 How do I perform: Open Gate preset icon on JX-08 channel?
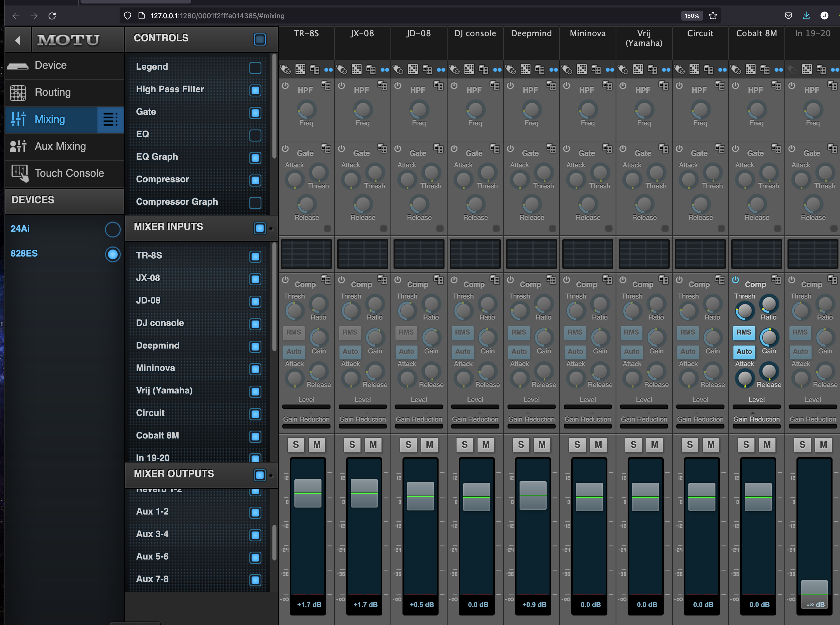tap(382, 149)
